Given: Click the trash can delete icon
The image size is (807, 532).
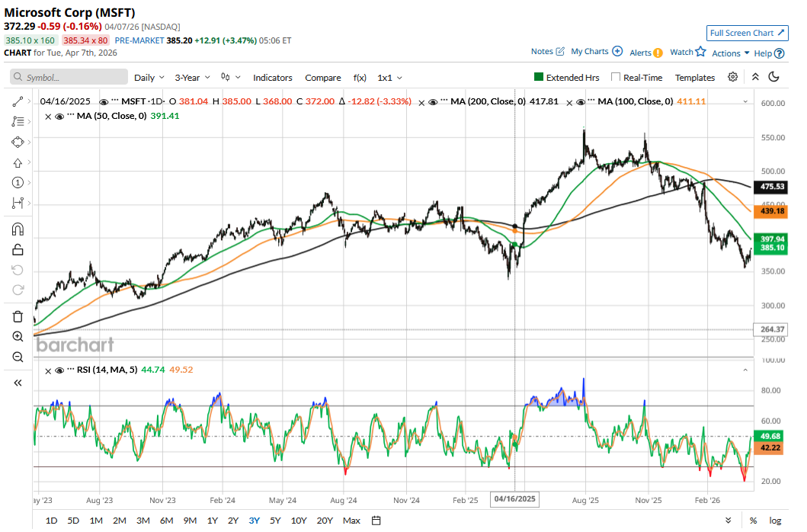Looking at the screenshot, I should click(x=18, y=316).
